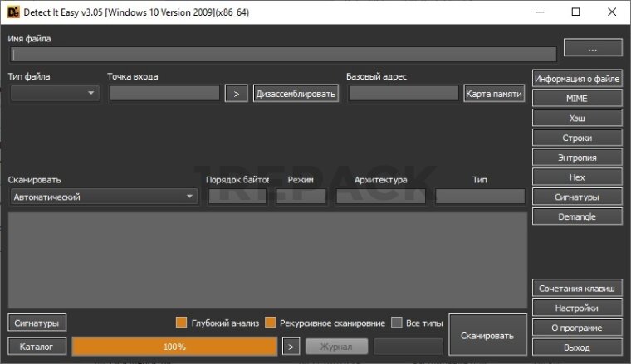Click the MIME button
631x364 pixels.
576,98
